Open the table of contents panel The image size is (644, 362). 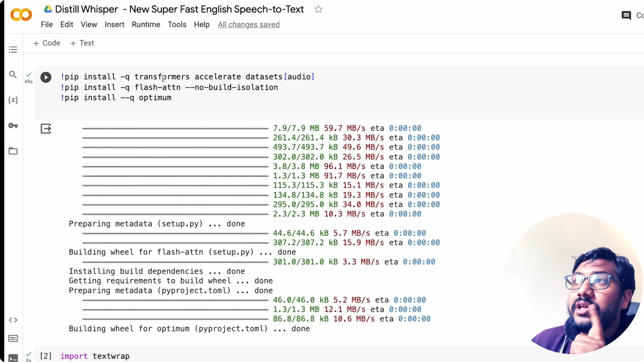[x=13, y=49]
